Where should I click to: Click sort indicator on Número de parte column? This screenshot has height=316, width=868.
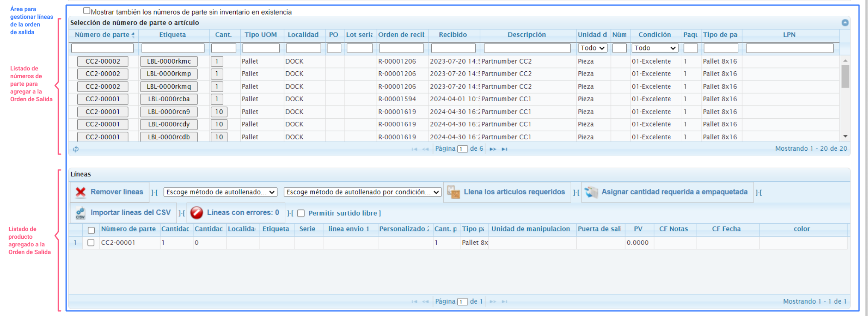tap(133, 35)
